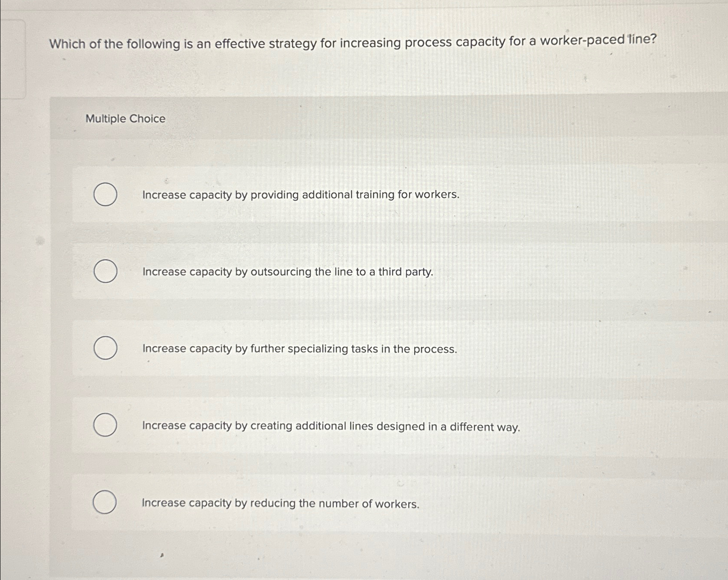
Task: Click the answer about reducing number of workers
Action: [x=280, y=503]
